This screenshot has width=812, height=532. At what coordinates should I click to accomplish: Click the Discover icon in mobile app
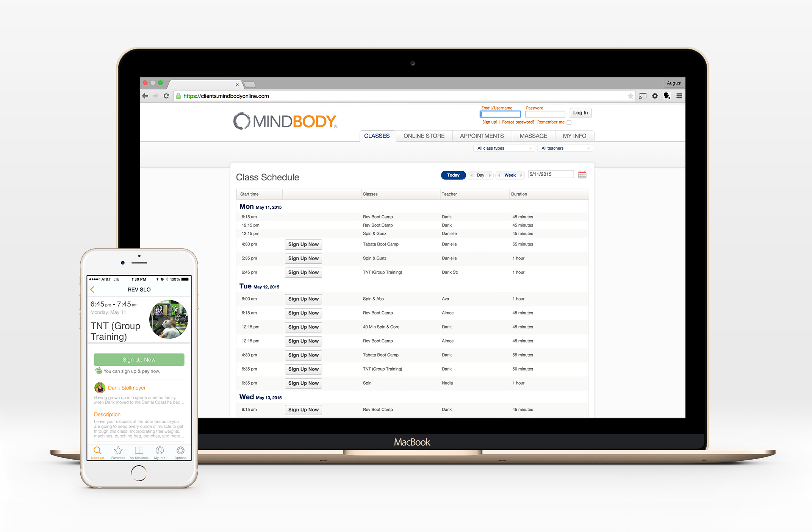(x=97, y=450)
